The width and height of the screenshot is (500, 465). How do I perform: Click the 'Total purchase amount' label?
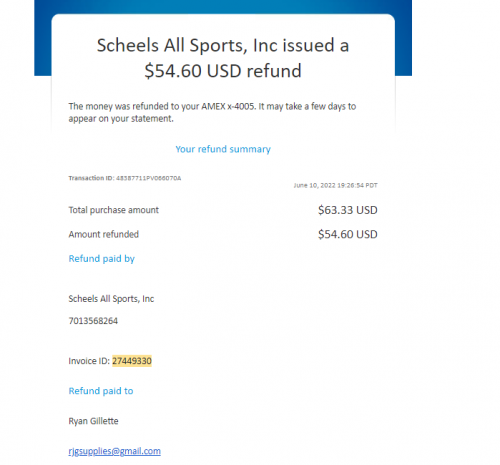[114, 210]
